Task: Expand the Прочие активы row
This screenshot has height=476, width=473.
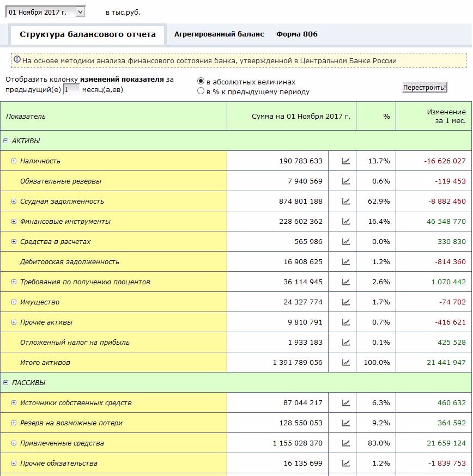Action: [14, 322]
